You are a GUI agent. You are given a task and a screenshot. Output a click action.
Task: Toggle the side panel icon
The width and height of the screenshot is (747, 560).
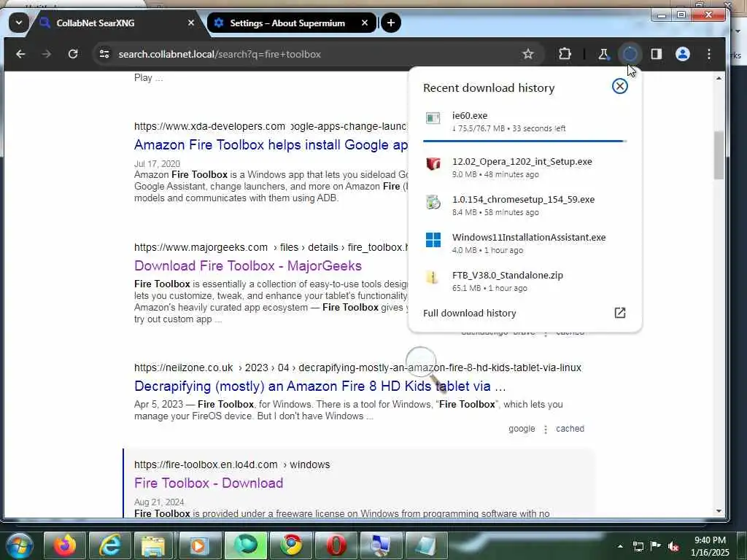point(657,54)
